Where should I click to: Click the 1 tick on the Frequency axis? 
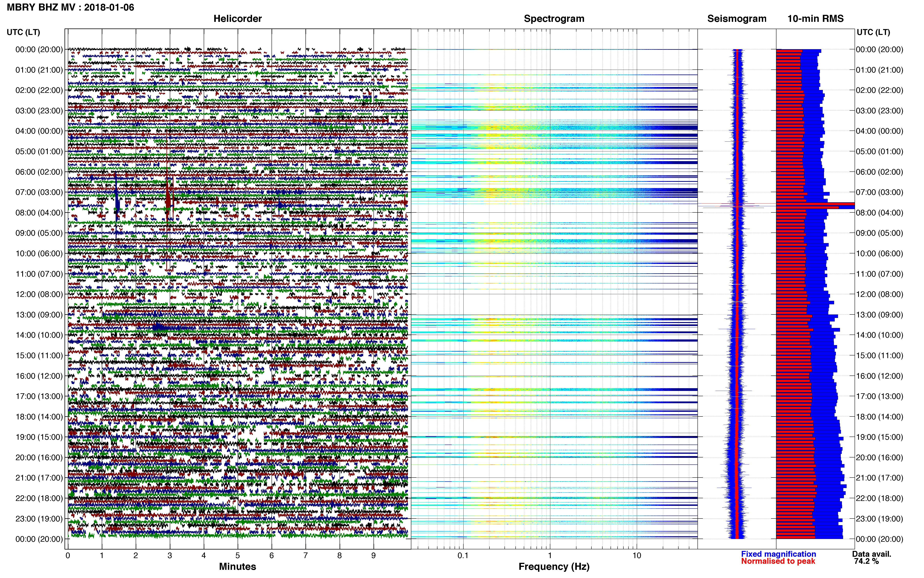coord(550,555)
